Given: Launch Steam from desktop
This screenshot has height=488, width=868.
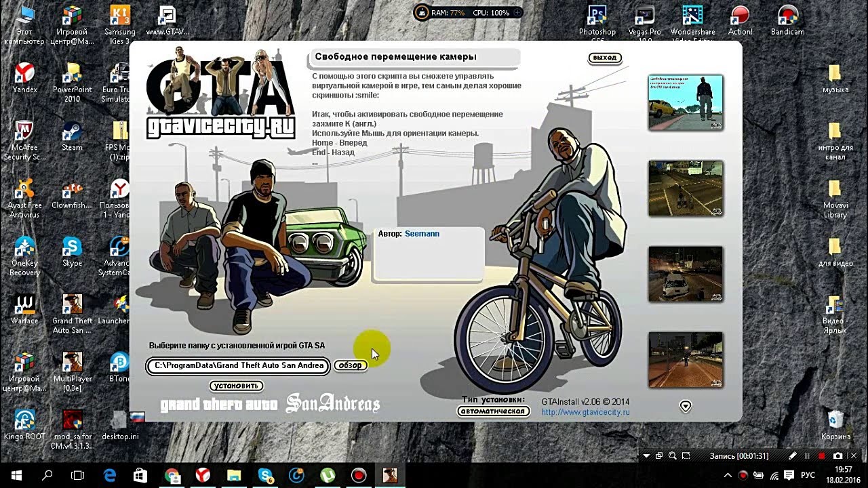Looking at the screenshot, I should (x=72, y=136).
